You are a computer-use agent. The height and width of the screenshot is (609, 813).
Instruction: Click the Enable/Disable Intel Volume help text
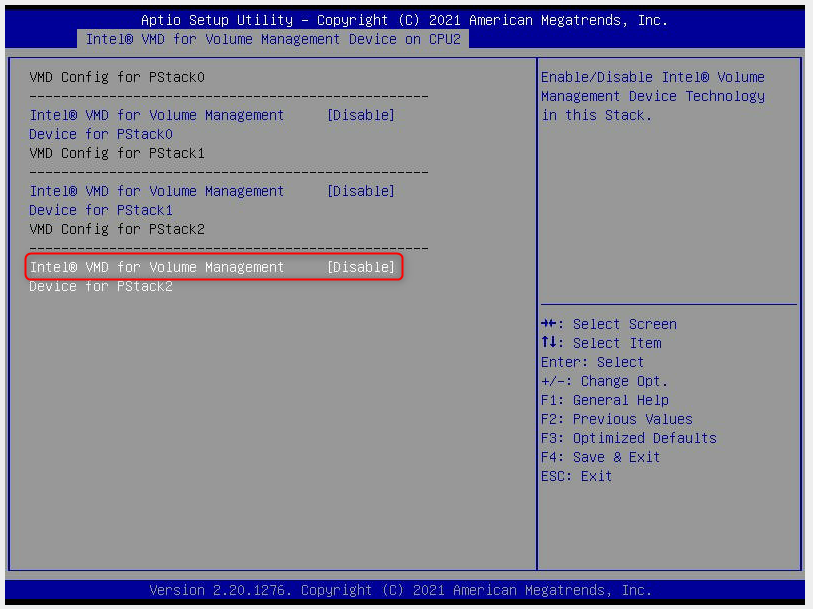[x=653, y=96]
